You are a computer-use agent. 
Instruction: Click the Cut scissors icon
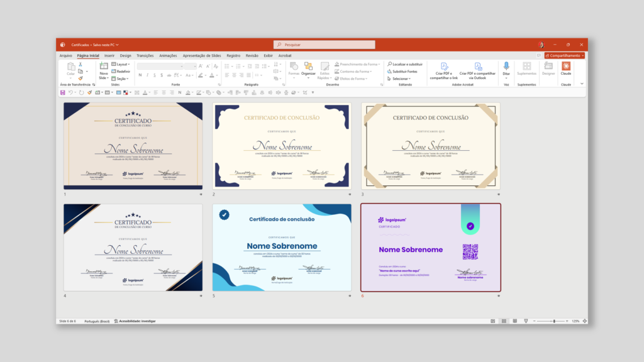pos(80,65)
